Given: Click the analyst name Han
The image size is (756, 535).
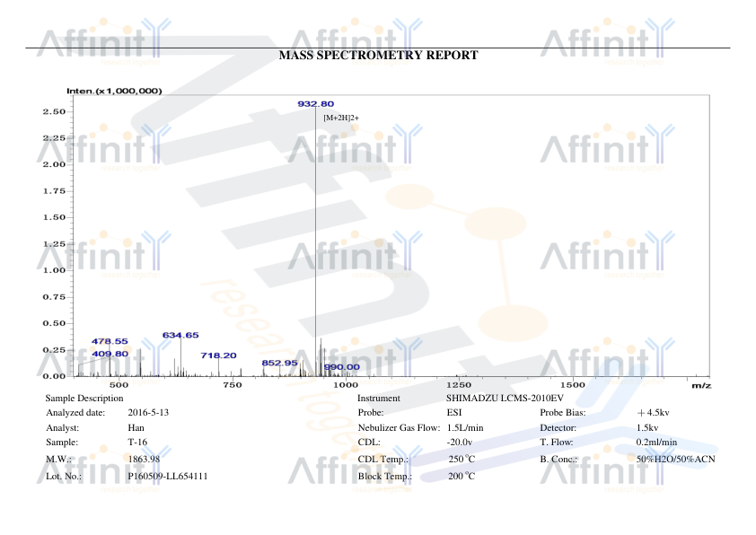Looking at the screenshot, I should coord(136,427).
